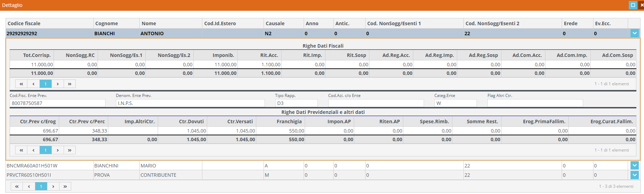Go to first page in Dati Previdenziali pager
The height and width of the screenshot is (194, 644).
click(x=21, y=150)
